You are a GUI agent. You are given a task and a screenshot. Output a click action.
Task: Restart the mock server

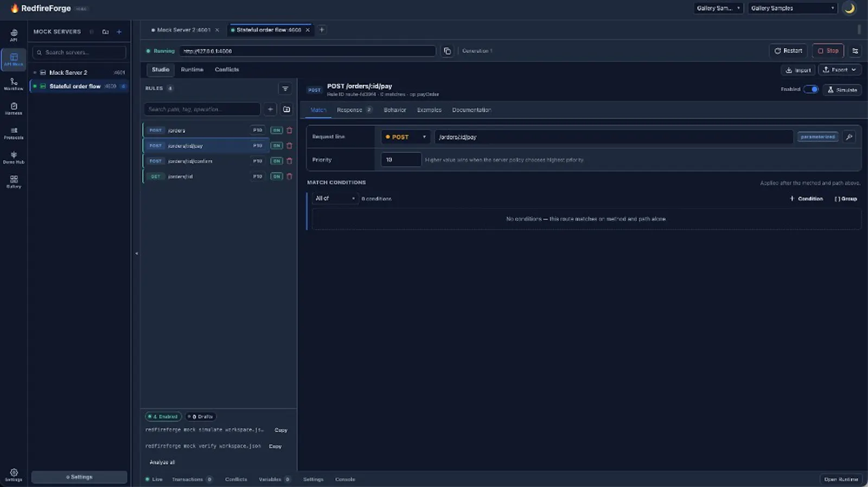coord(788,50)
